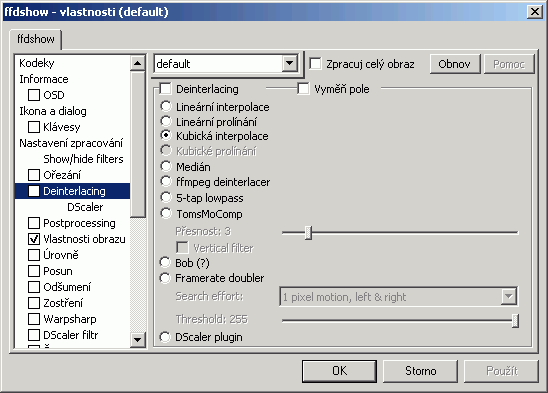Toggle the Warpsharp checkbox
Screen dimensions: 548x393
[x=34, y=319]
